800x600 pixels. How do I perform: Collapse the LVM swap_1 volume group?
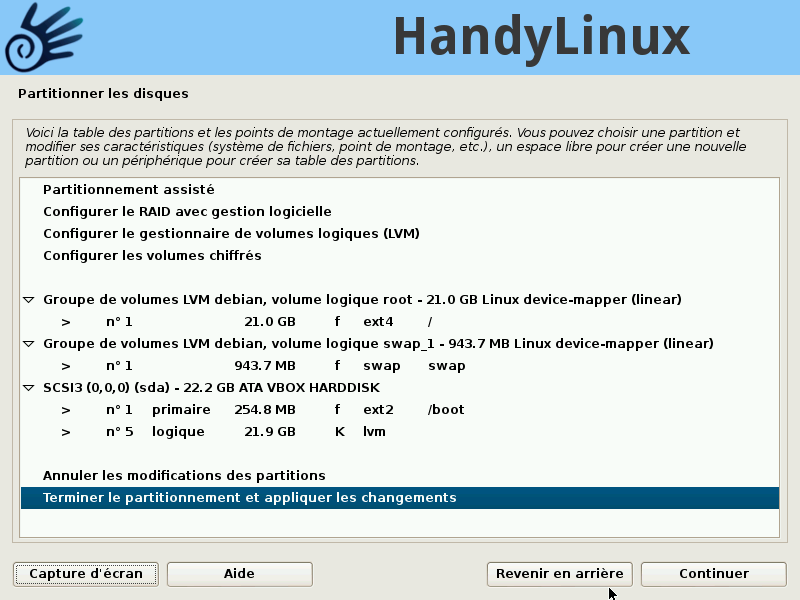29,344
